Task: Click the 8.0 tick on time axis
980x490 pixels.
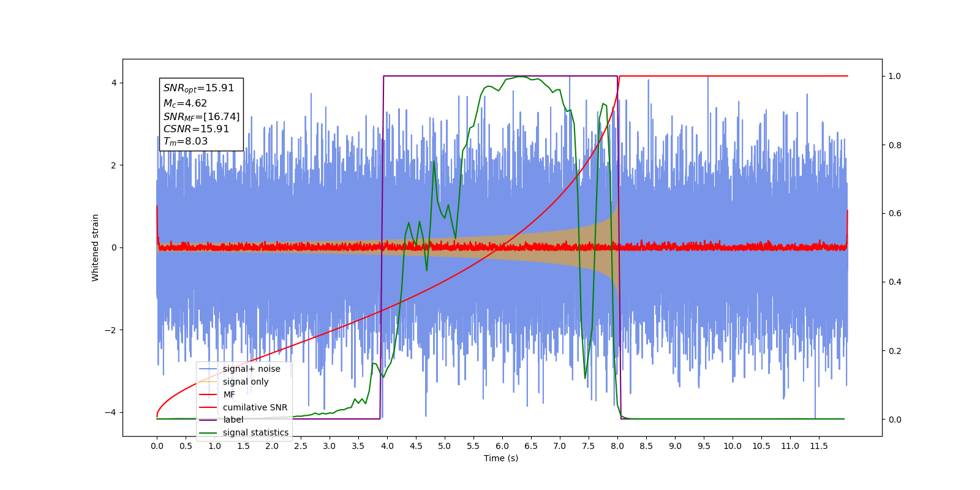Action: (x=617, y=446)
